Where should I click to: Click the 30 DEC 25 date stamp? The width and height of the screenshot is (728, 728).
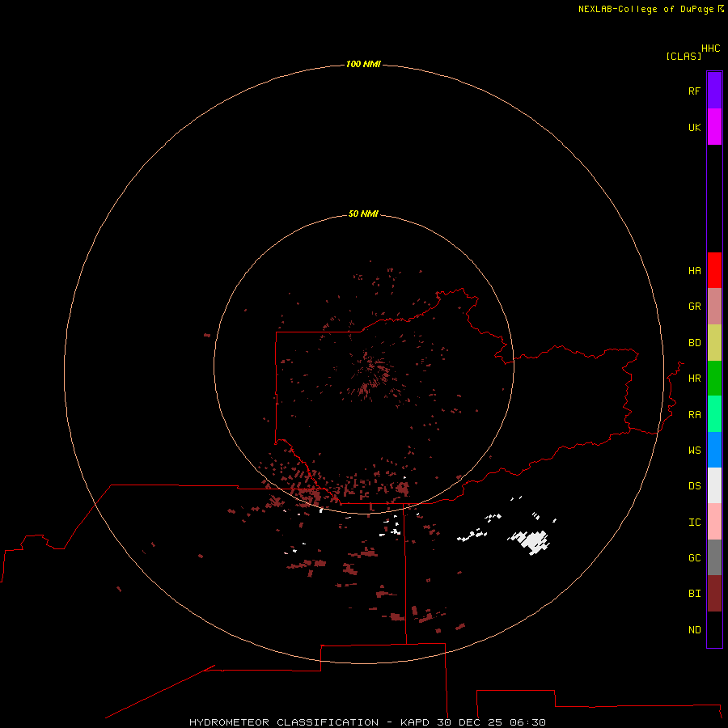click(x=469, y=722)
